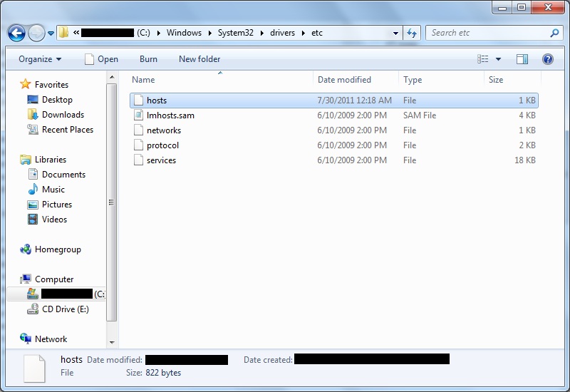Click Open in the toolbar
The image size is (570, 392).
(101, 59)
